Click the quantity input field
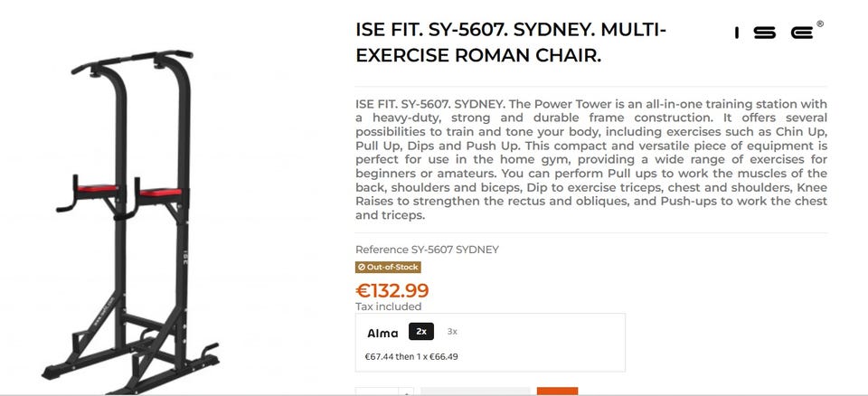The width and height of the screenshot is (868, 396). click(x=376, y=391)
